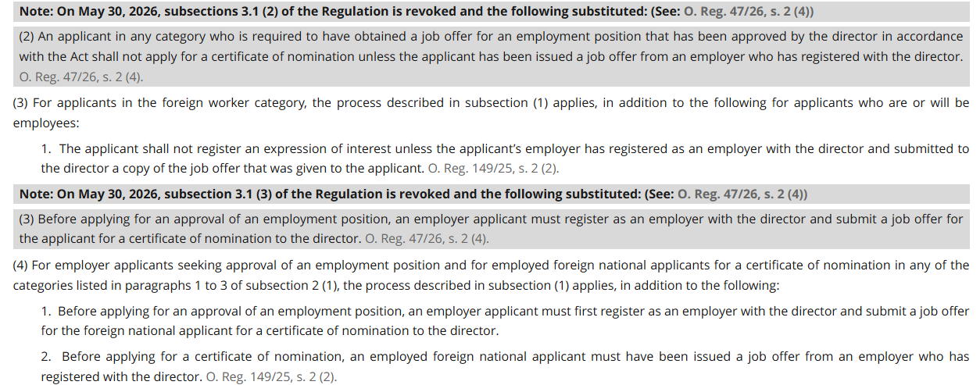Click list number "2." in subsection (4)
980x385 pixels.
[47, 357]
